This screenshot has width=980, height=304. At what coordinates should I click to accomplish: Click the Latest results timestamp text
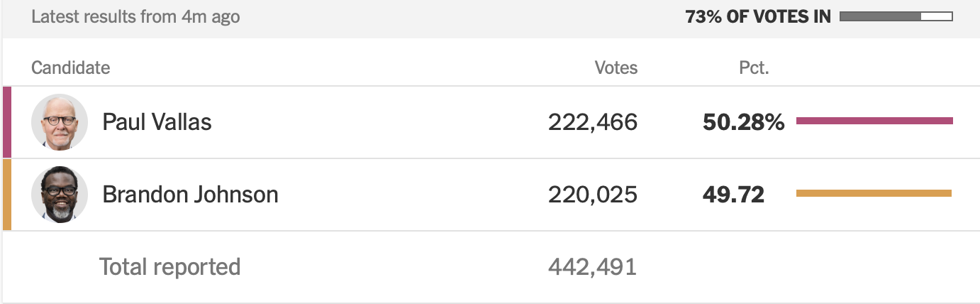point(135,17)
